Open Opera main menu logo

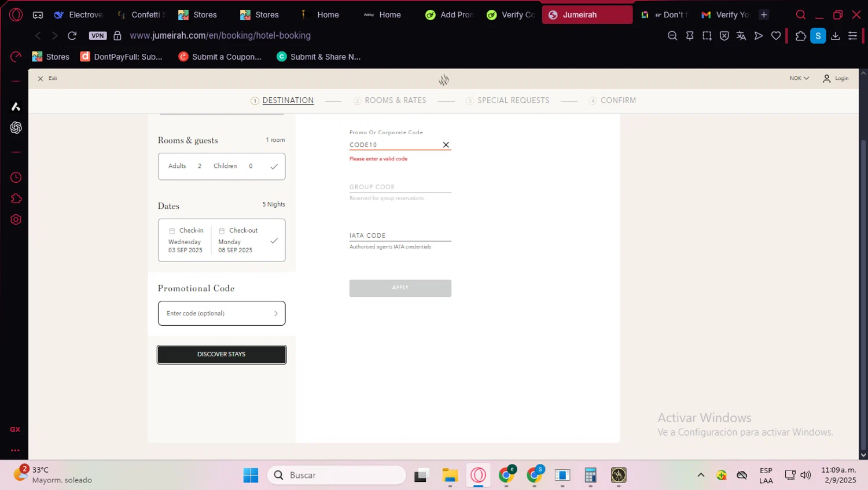tap(16, 14)
